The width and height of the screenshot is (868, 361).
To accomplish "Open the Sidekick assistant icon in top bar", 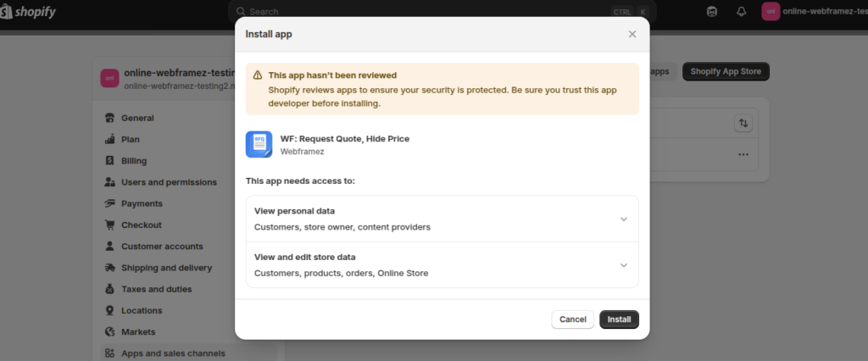I will [x=712, y=12].
